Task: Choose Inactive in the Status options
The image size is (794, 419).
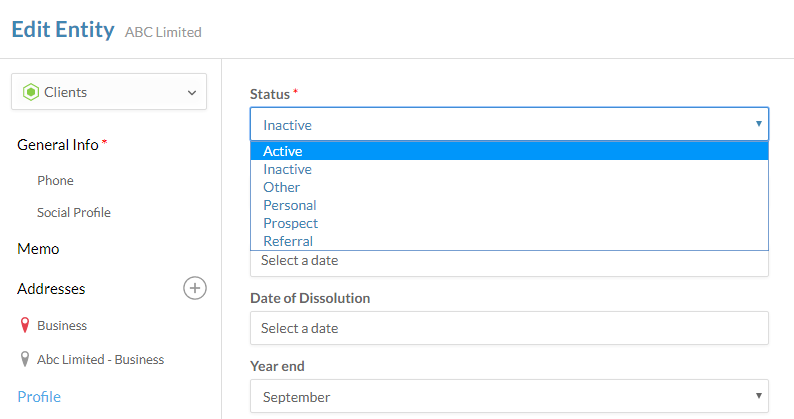Action: click(x=287, y=169)
